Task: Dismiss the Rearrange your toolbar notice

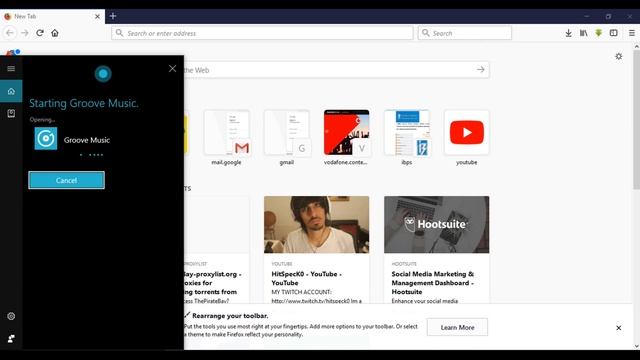Action: tap(618, 328)
